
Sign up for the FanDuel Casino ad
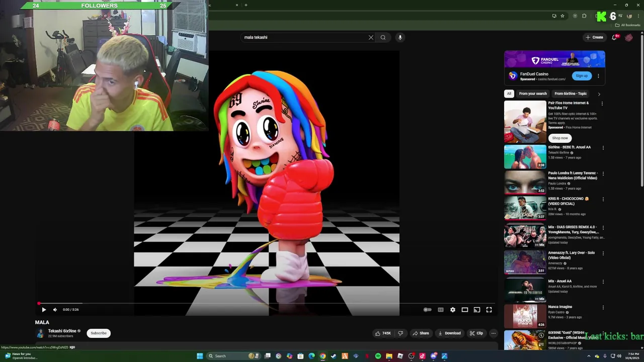[x=582, y=76]
